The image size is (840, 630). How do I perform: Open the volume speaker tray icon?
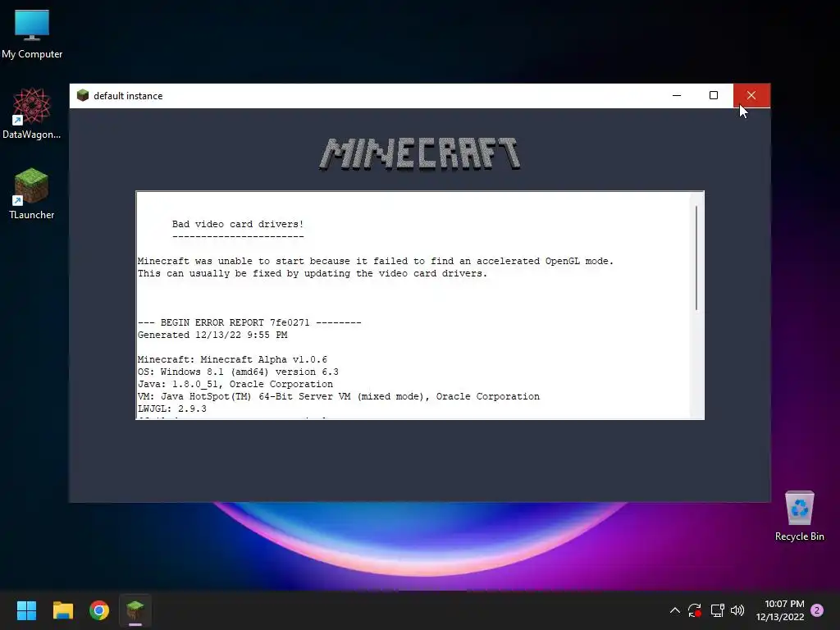pyautogui.click(x=737, y=610)
